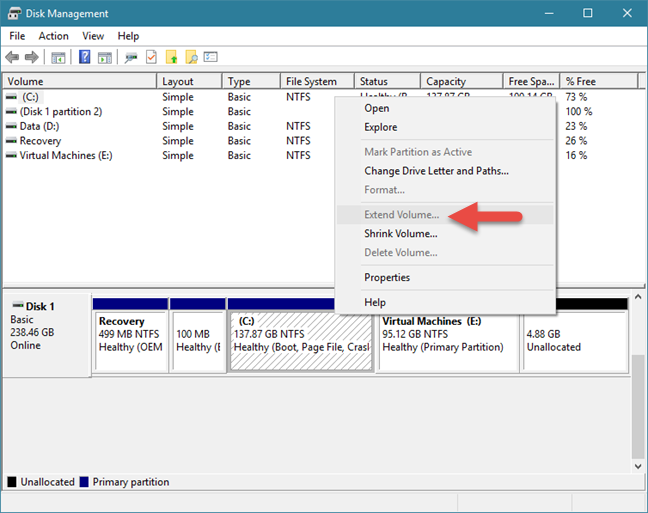Click the greyed Format entry

coord(445,190)
